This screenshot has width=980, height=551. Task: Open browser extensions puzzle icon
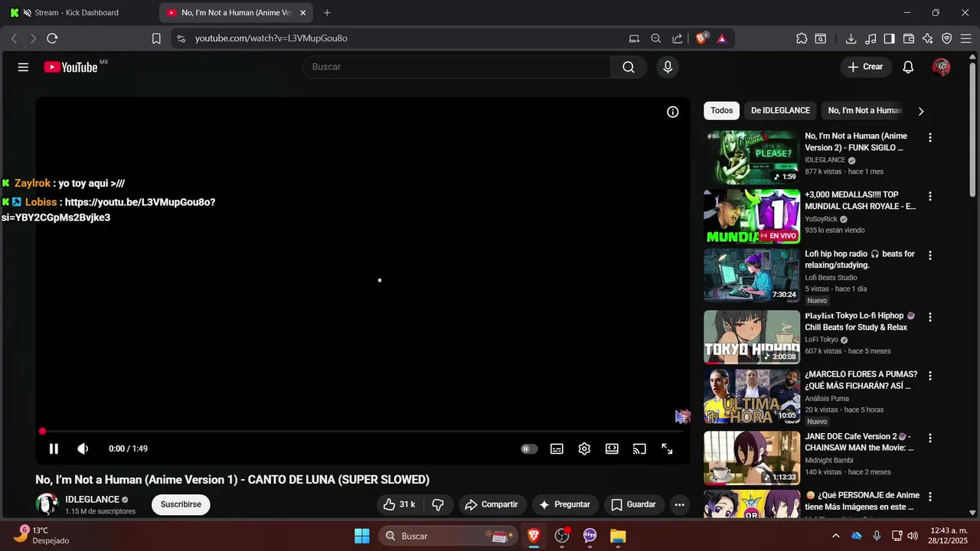(802, 38)
